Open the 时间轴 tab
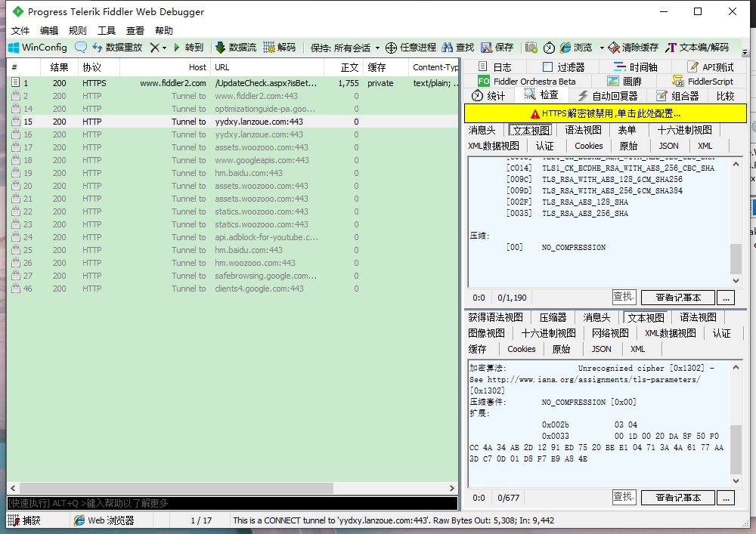The width and height of the screenshot is (756, 534). [x=635, y=67]
